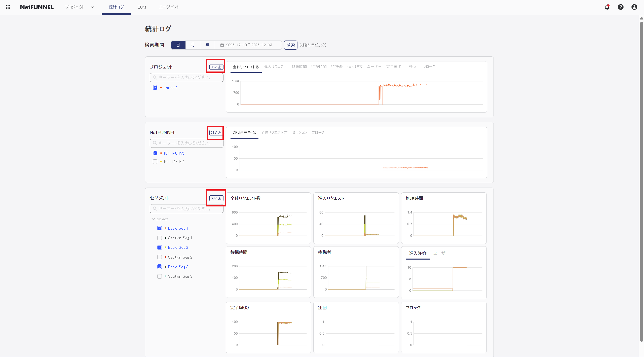Open help with the question mark icon
Viewport: 644px width, 357px height.
point(621,7)
